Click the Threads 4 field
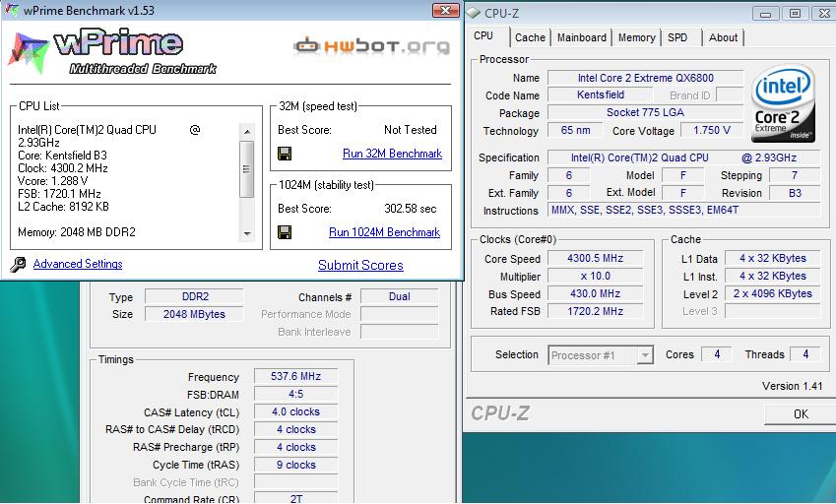 (805, 354)
